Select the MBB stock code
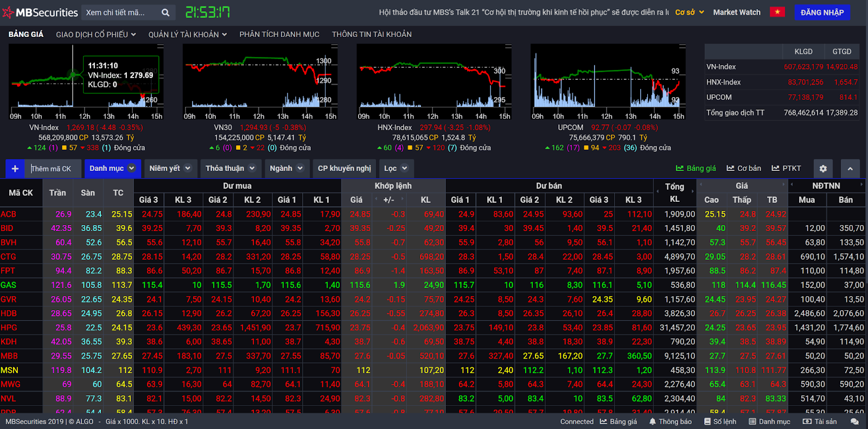The height and width of the screenshot is (429, 868). (9, 356)
